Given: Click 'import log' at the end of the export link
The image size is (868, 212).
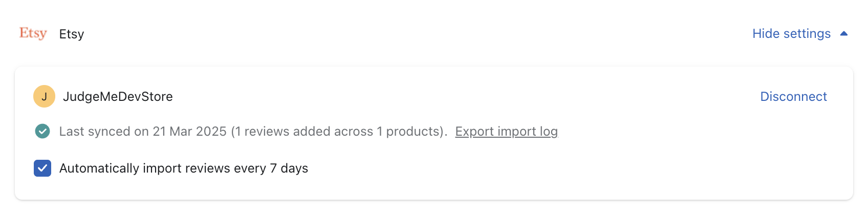Looking at the screenshot, I should 527,132.
